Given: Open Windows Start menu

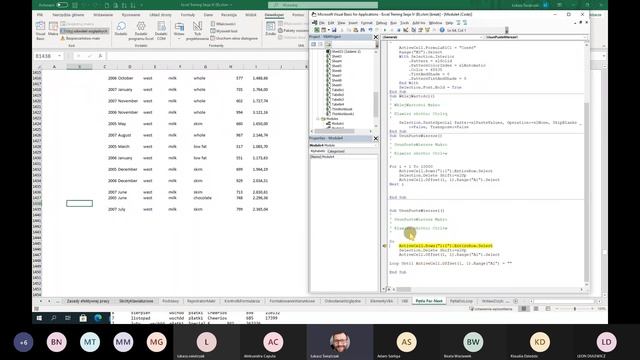Looking at the screenshot, I should point(39,318).
